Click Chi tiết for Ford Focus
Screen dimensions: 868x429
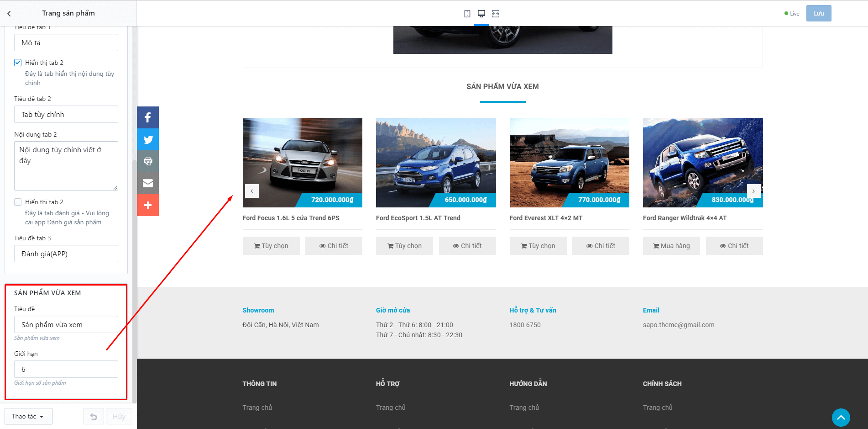pyautogui.click(x=334, y=246)
